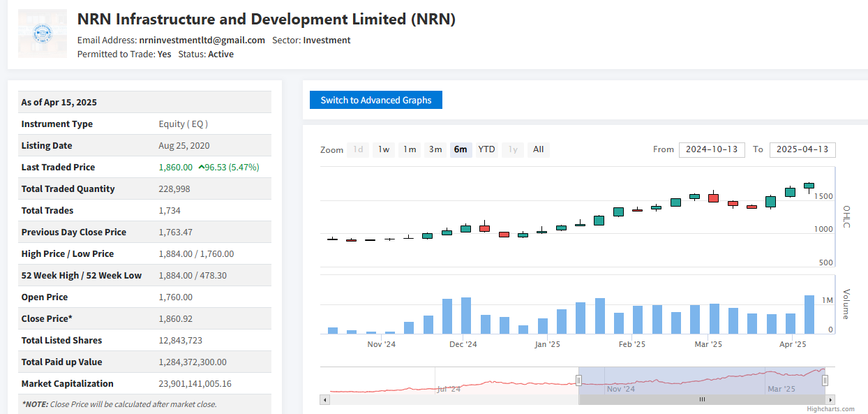Viewport: 868px width, 414px height.
Task: Click the navigator scrollbar right arrow
Action: pos(830,399)
